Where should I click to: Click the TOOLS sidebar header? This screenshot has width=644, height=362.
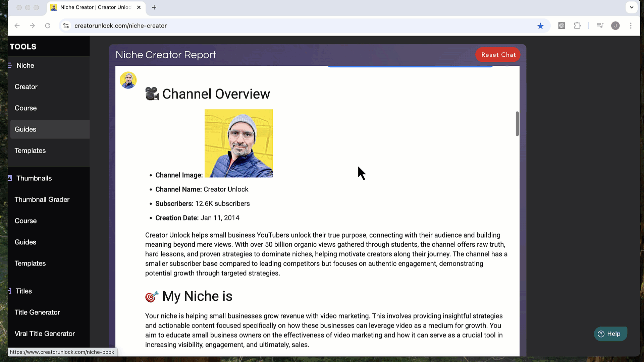pos(23,47)
